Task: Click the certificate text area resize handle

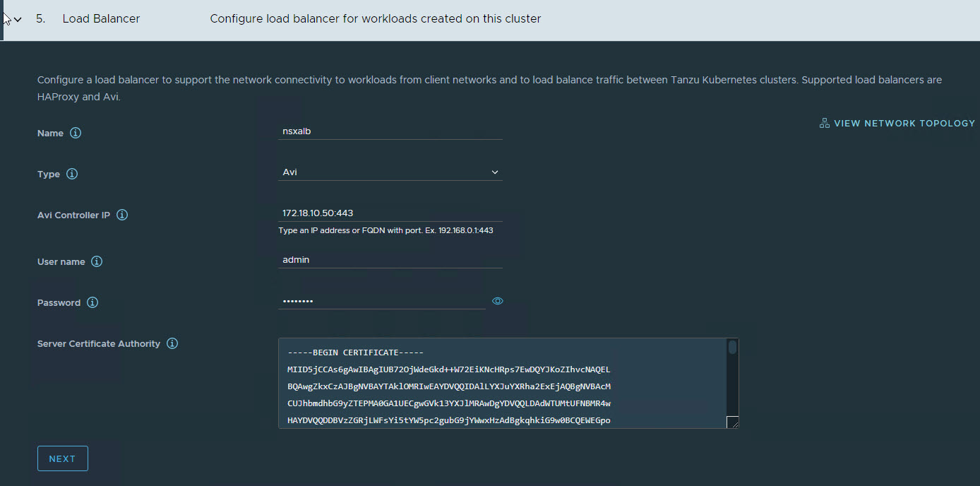Action: tap(732, 422)
